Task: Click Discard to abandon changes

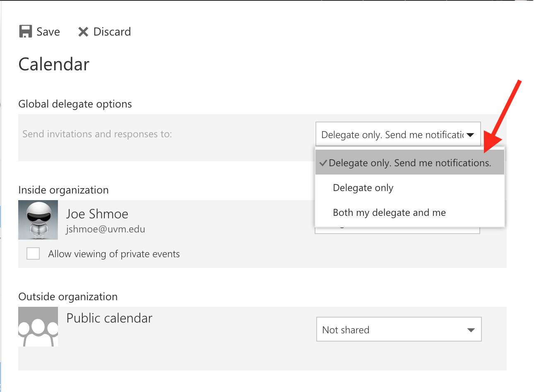Action: (103, 31)
